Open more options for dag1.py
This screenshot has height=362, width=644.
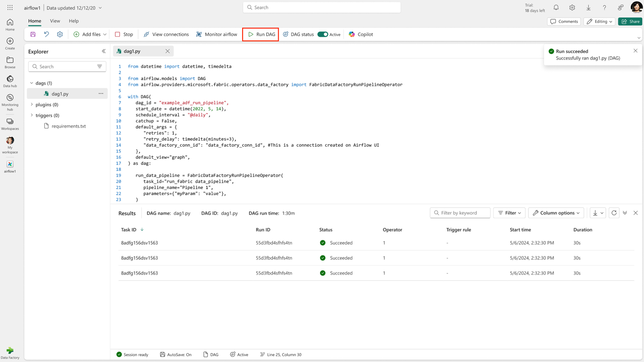[101, 94]
